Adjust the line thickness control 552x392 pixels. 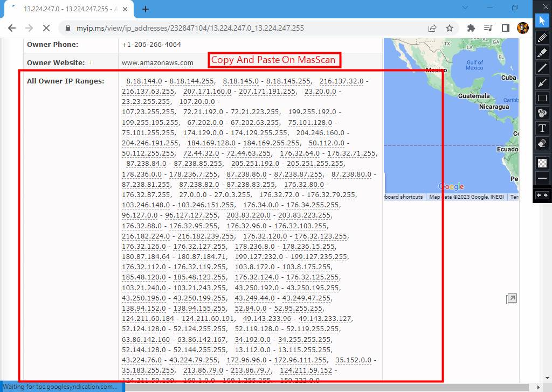click(542, 178)
